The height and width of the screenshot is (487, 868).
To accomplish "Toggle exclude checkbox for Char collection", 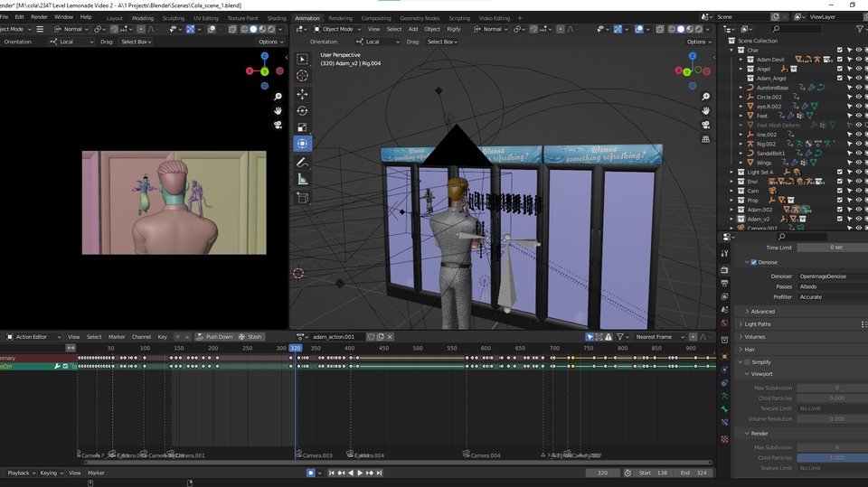I will (x=840, y=50).
